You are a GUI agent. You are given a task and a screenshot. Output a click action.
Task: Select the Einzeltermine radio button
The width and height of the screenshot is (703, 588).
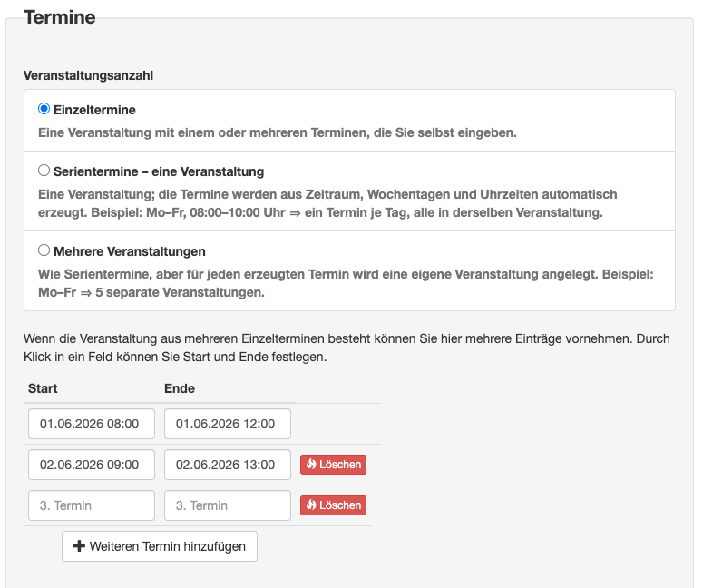[x=44, y=109]
